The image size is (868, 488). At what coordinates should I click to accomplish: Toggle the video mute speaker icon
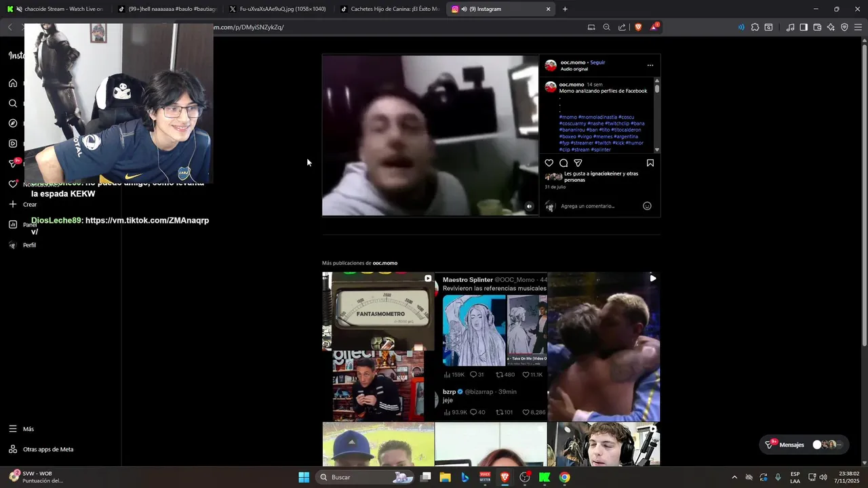(x=530, y=207)
